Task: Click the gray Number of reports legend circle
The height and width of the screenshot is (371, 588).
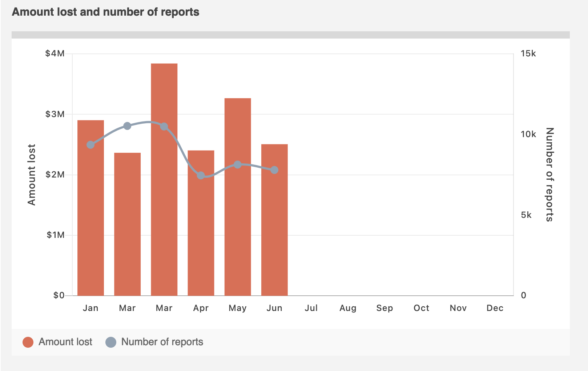Action: (111, 342)
